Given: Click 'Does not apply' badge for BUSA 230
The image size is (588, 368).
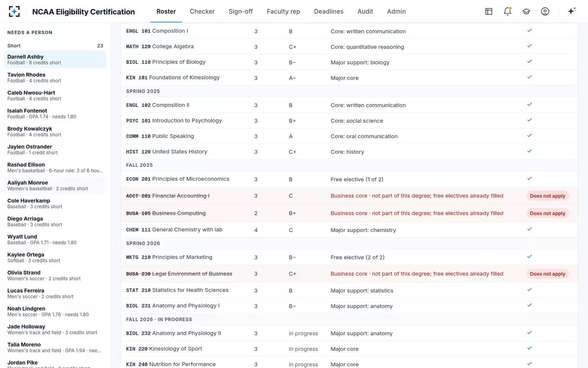Looking at the screenshot, I should pyautogui.click(x=548, y=274).
